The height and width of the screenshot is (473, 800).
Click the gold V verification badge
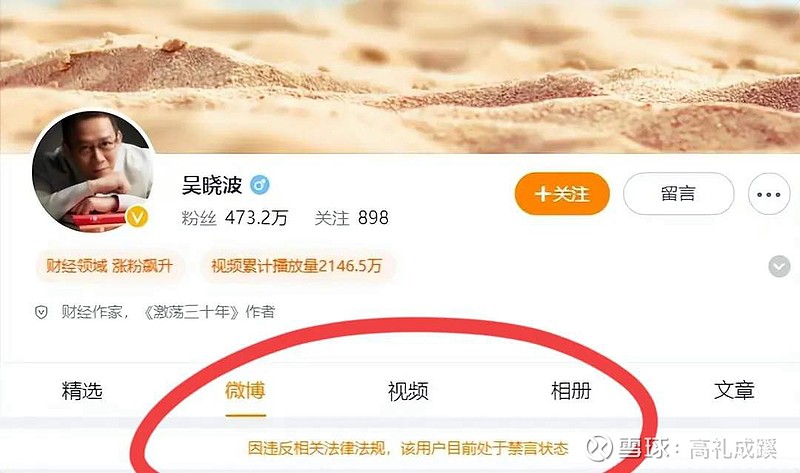(x=137, y=217)
